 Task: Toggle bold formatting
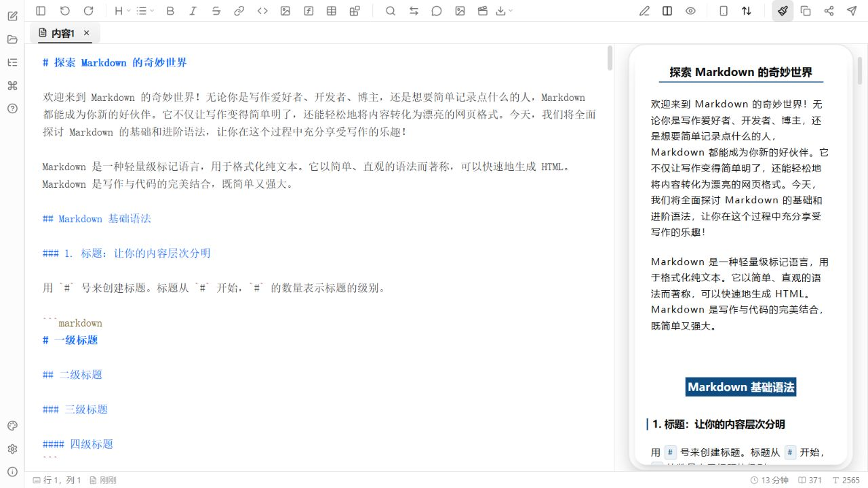coord(170,11)
